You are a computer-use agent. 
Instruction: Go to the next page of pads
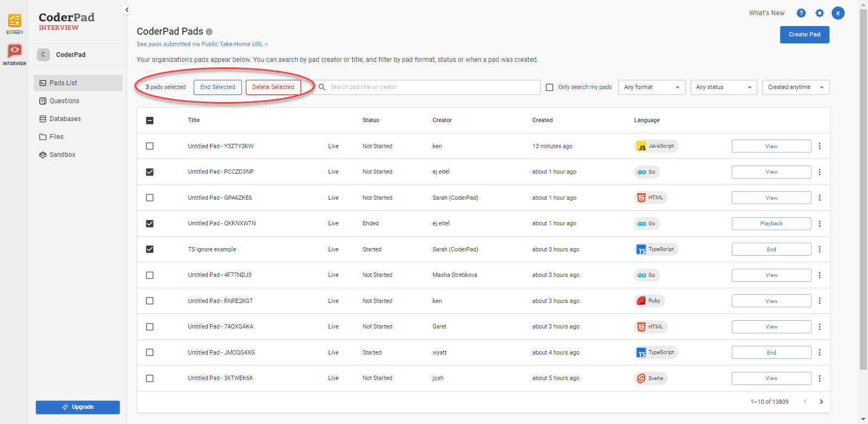tap(821, 402)
